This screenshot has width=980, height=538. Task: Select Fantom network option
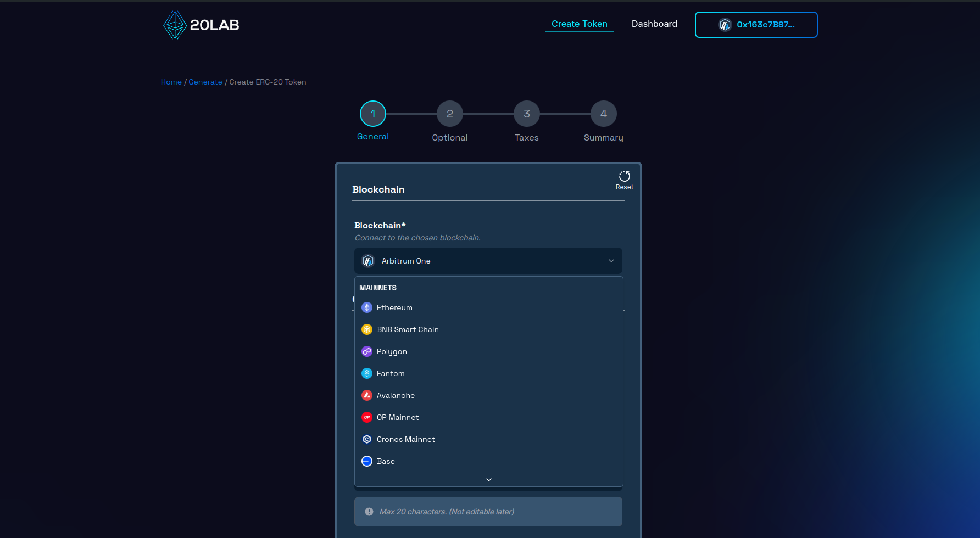(489, 373)
